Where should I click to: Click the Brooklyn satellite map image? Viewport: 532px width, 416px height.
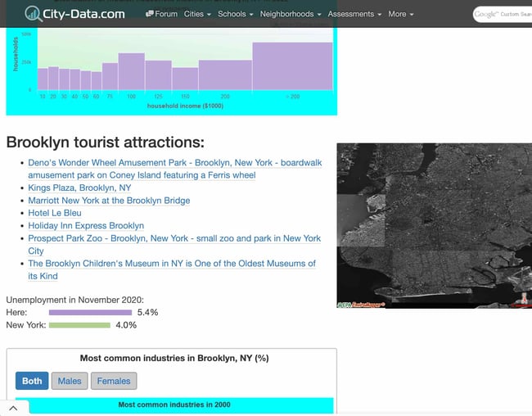pyautogui.click(x=435, y=226)
